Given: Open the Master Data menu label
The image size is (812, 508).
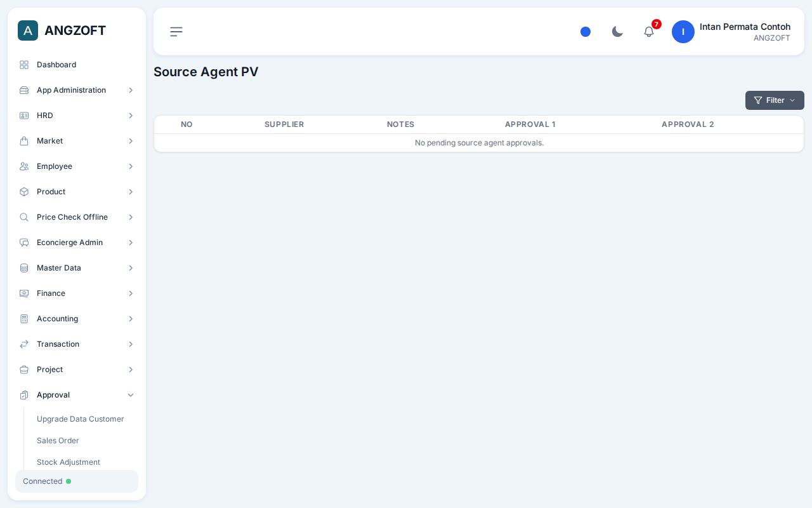Looking at the screenshot, I should click(x=59, y=268).
